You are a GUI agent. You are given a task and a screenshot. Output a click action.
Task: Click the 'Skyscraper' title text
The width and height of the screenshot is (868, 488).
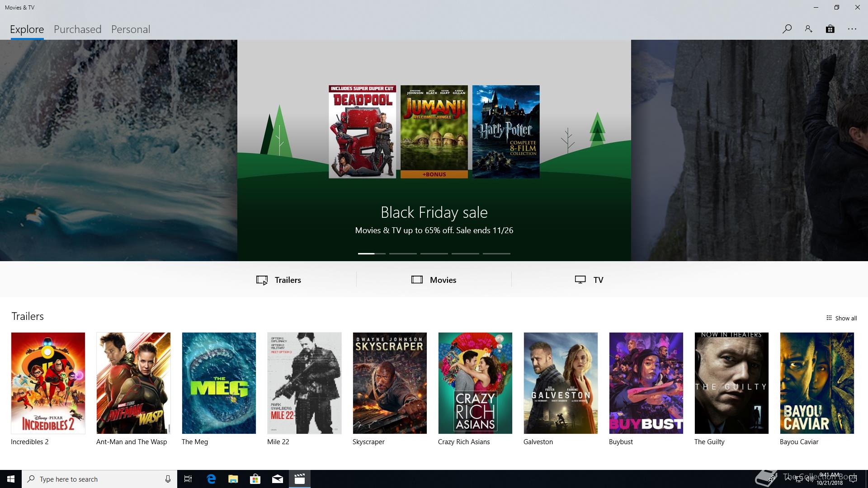(368, 442)
